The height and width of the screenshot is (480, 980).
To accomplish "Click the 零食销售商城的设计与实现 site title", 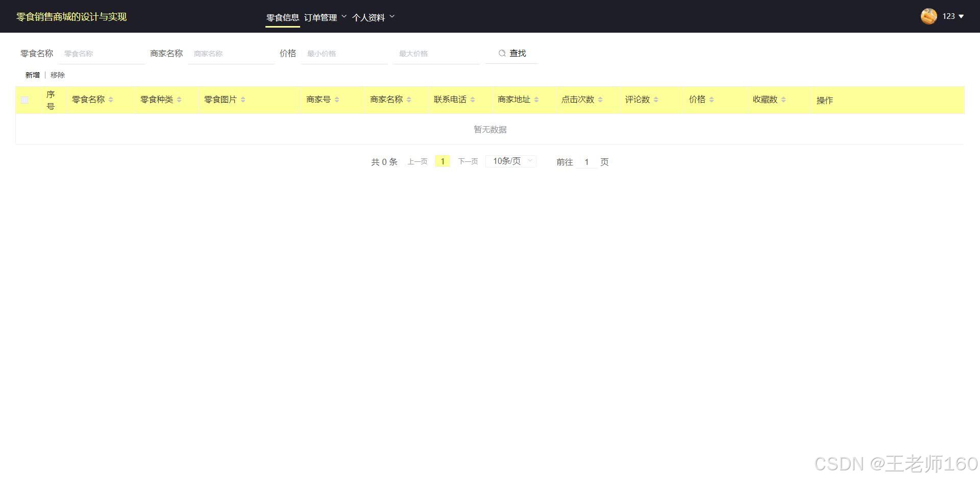I will (x=71, y=16).
